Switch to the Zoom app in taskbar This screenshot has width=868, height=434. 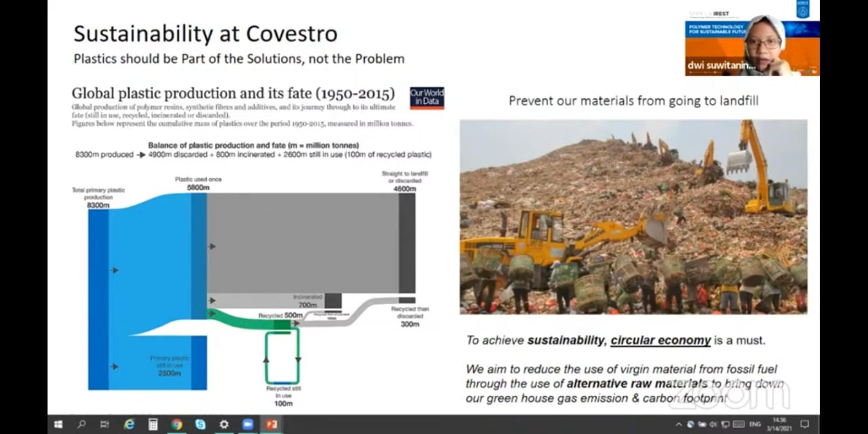coord(248,425)
